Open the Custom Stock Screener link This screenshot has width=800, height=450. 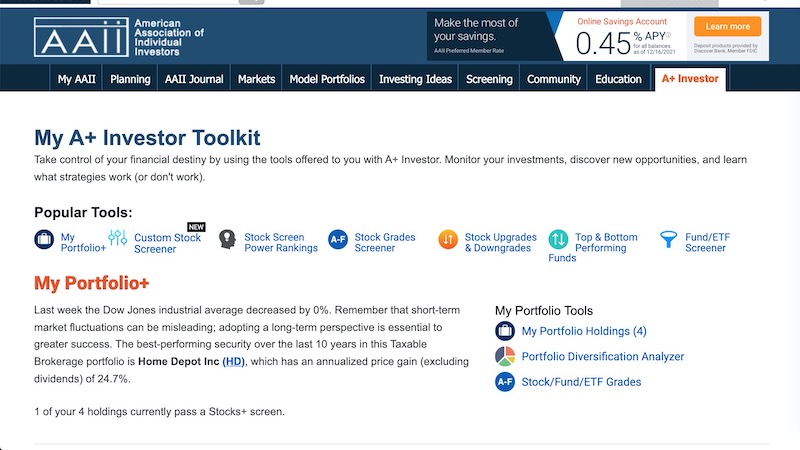coord(167,243)
